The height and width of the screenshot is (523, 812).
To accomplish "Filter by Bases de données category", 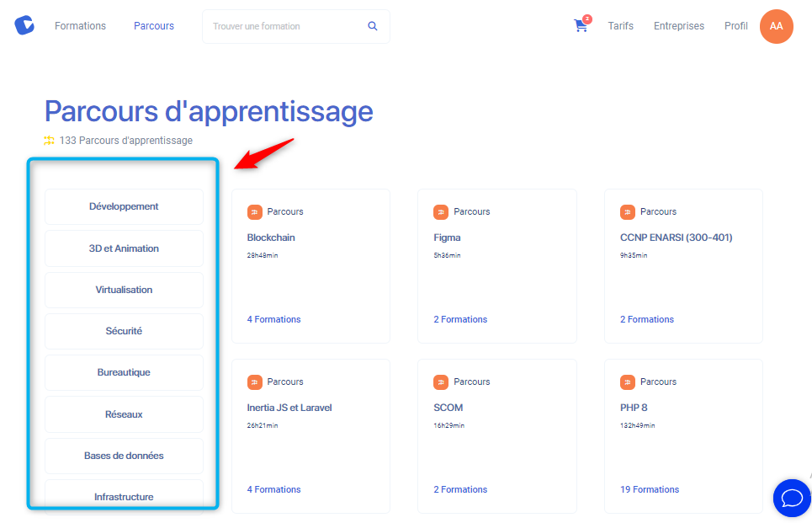I will pos(124,456).
